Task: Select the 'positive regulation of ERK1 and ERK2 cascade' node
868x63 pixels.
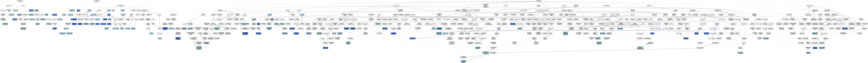Action: pyautogui.click(x=207, y=43)
